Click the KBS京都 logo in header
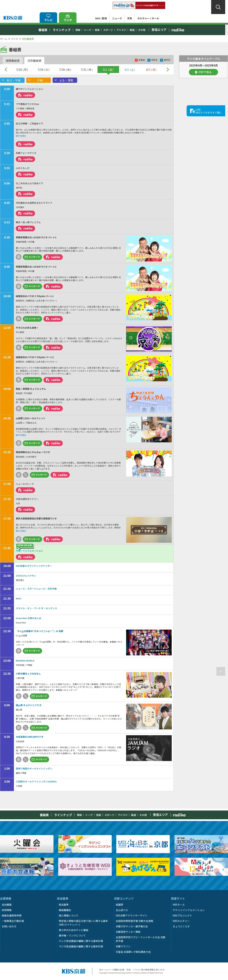 tap(13, 18)
